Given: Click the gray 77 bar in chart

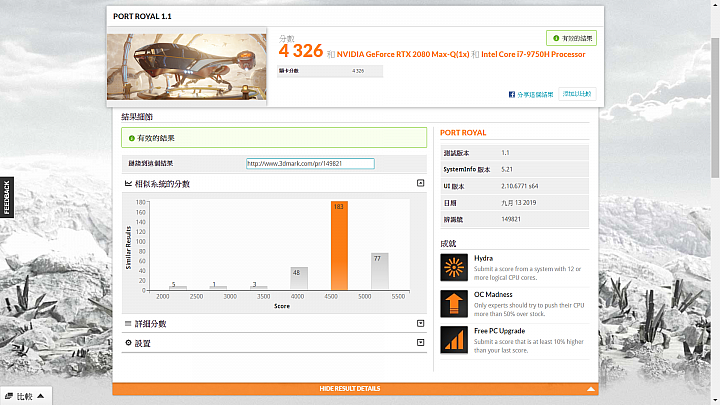Looking at the screenshot, I should tap(379, 271).
